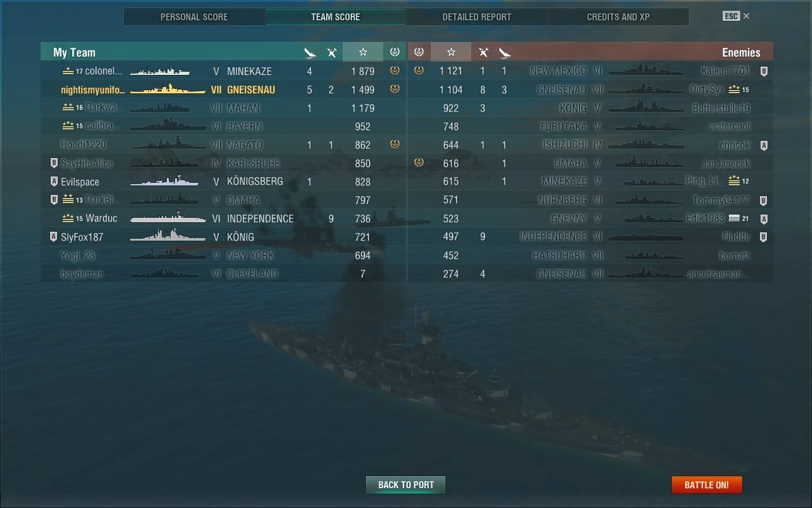Click the Independence ship silhouette for Warduc

click(168, 218)
